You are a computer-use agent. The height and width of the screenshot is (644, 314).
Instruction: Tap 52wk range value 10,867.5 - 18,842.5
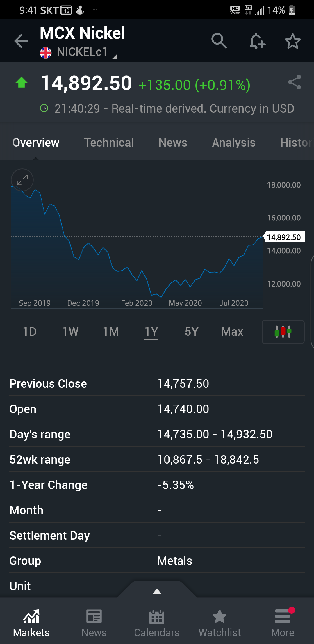(208, 460)
